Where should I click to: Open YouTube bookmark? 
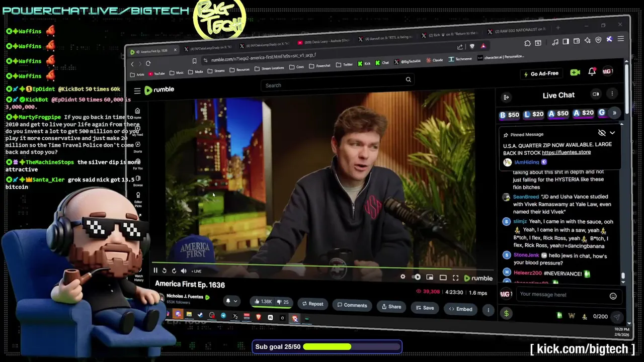click(x=156, y=74)
